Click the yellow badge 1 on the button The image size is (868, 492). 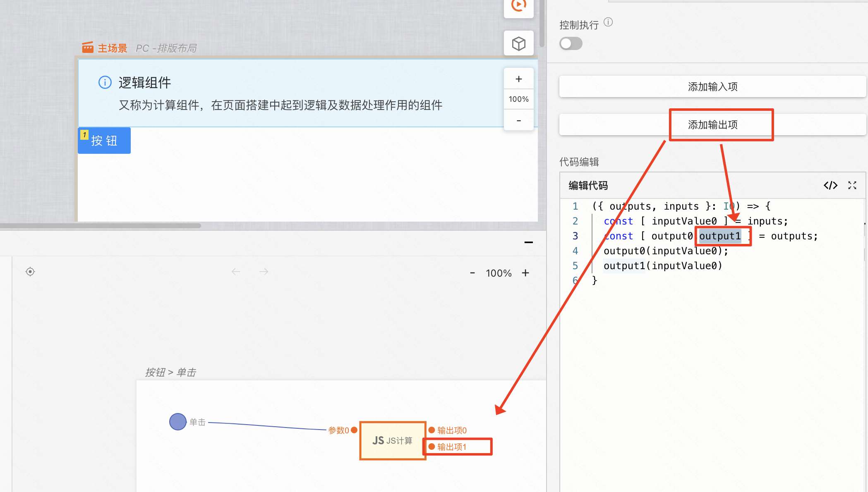pos(84,135)
